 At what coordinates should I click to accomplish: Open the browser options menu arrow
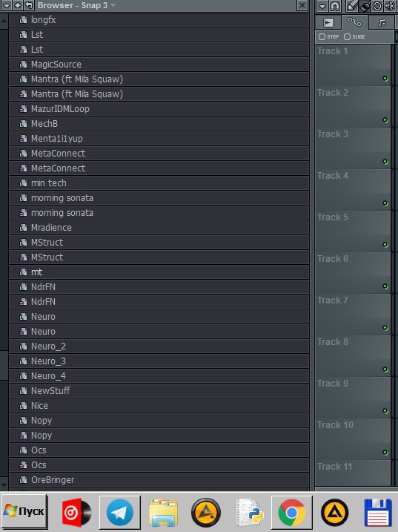pyautogui.click(x=6, y=5)
